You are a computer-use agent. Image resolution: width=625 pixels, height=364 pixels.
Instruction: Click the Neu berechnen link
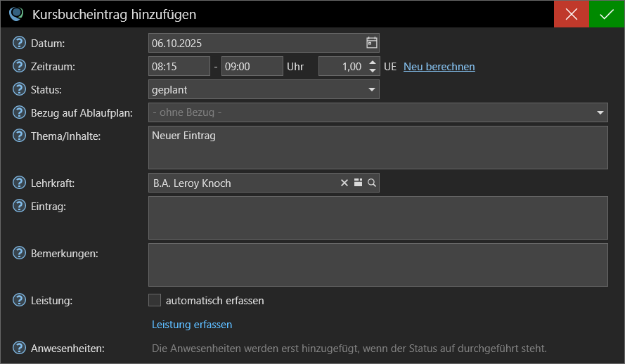(439, 67)
